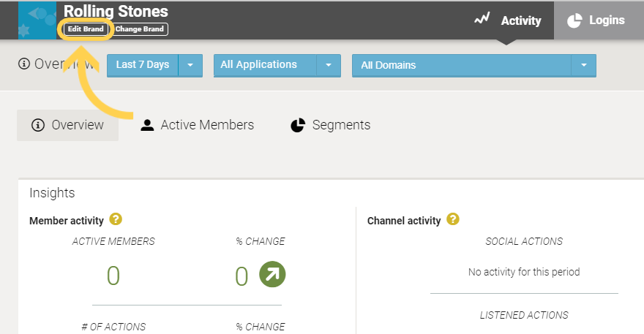
Task: Click the pie icon beside Segments
Action: coord(298,125)
